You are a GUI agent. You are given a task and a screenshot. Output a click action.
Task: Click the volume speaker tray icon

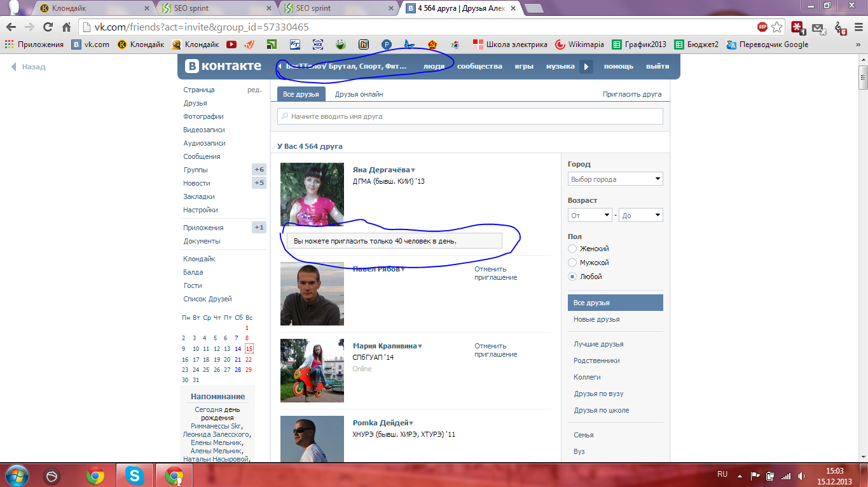[800, 476]
